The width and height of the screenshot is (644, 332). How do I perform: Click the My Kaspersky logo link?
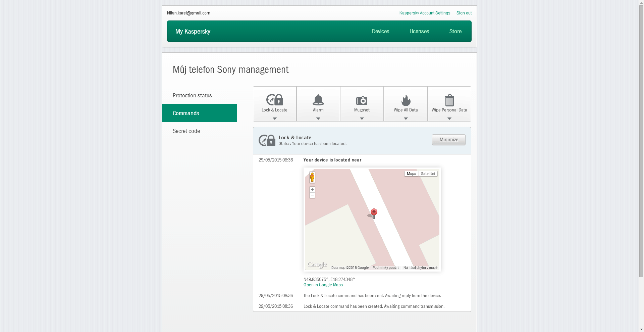193,31
